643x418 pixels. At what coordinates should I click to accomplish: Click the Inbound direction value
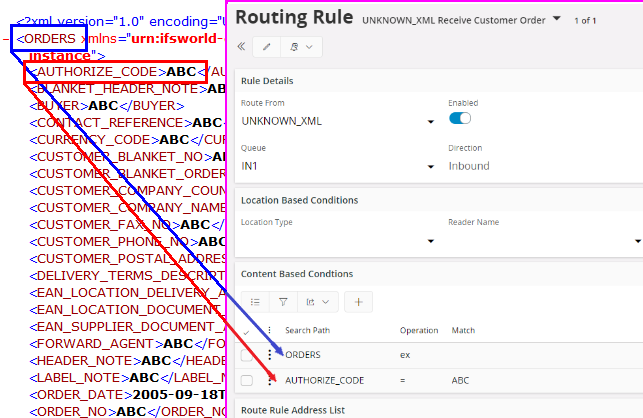[469, 166]
